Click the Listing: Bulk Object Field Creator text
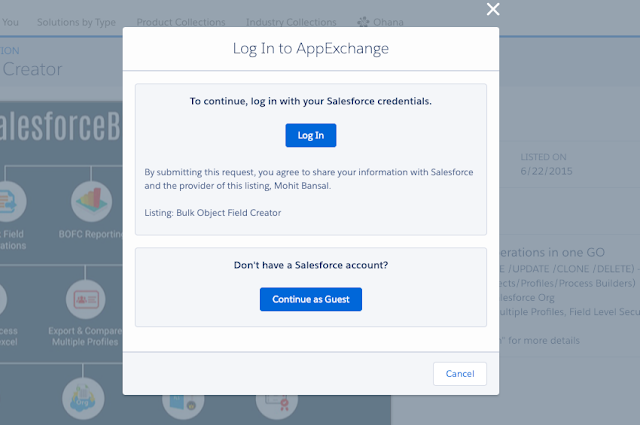This screenshot has width=640, height=425. coord(213,213)
